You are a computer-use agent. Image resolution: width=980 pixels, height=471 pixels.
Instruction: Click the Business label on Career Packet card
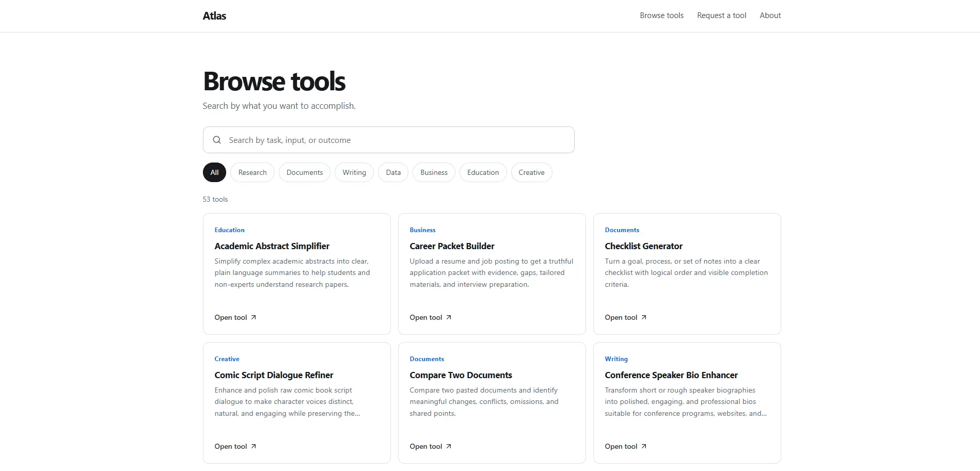tap(422, 230)
